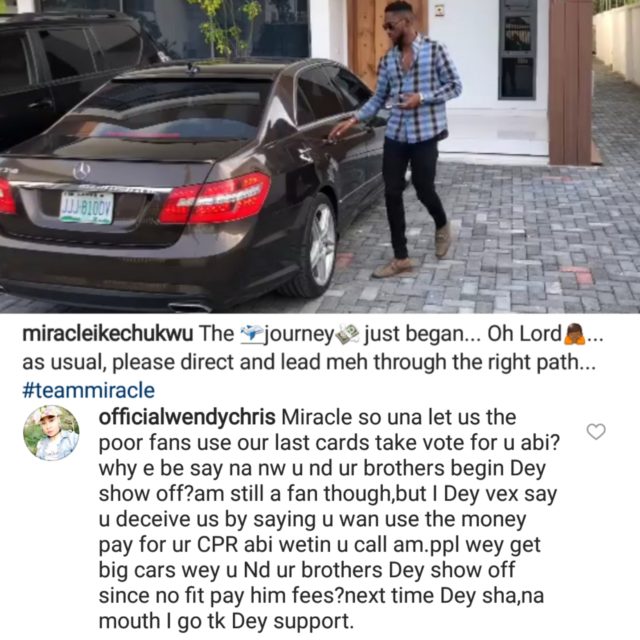Tap the praying emoji after Oh Lord
640x640 pixels.
pyautogui.click(x=573, y=334)
